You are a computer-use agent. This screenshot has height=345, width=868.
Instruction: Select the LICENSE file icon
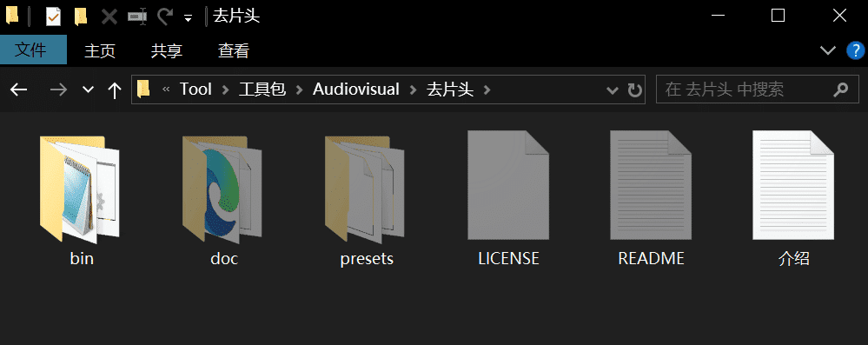[x=508, y=185]
